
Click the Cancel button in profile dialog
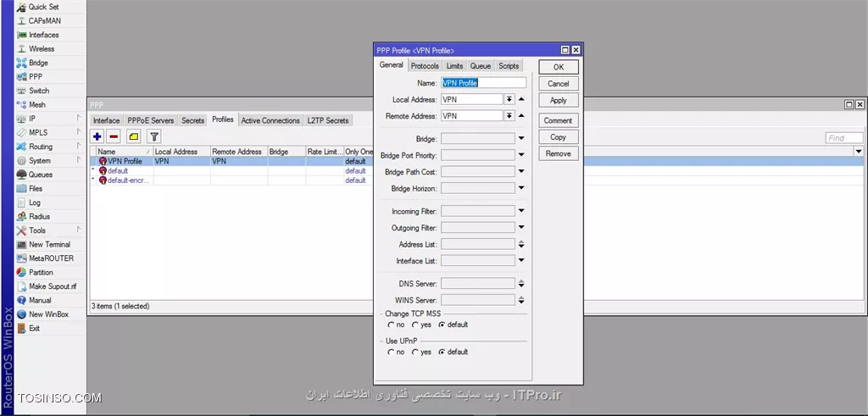(x=559, y=84)
